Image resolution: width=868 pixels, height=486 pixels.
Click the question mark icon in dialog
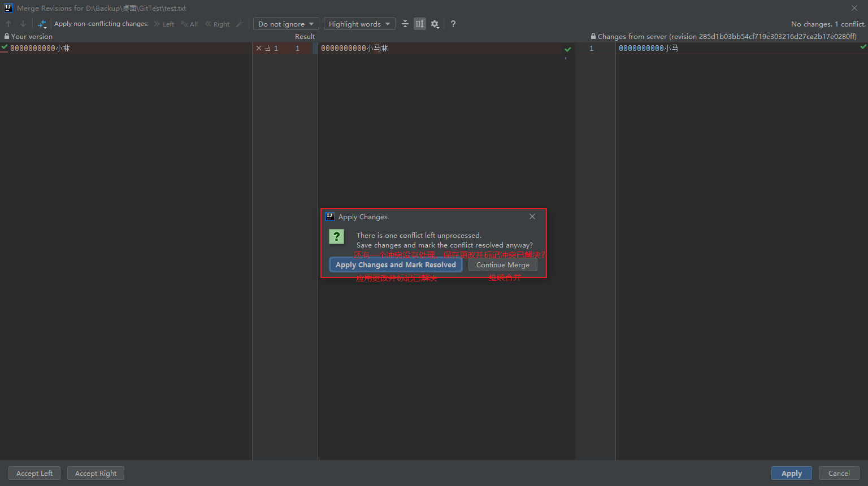pyautogui.click(x=337, y=236)
